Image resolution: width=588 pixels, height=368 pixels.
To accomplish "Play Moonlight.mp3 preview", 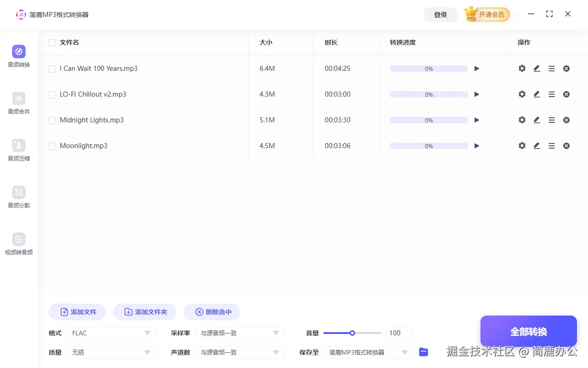I will click(477, 146).
